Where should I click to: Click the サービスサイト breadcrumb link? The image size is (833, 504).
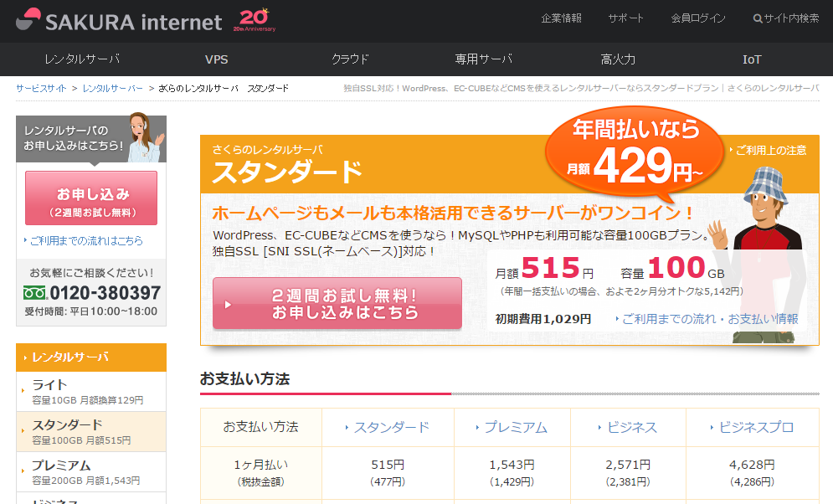click(x=41, y=88)
